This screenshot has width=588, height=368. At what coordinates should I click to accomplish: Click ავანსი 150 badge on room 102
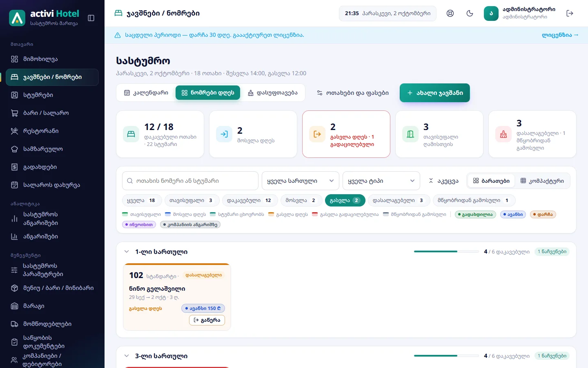203,308
